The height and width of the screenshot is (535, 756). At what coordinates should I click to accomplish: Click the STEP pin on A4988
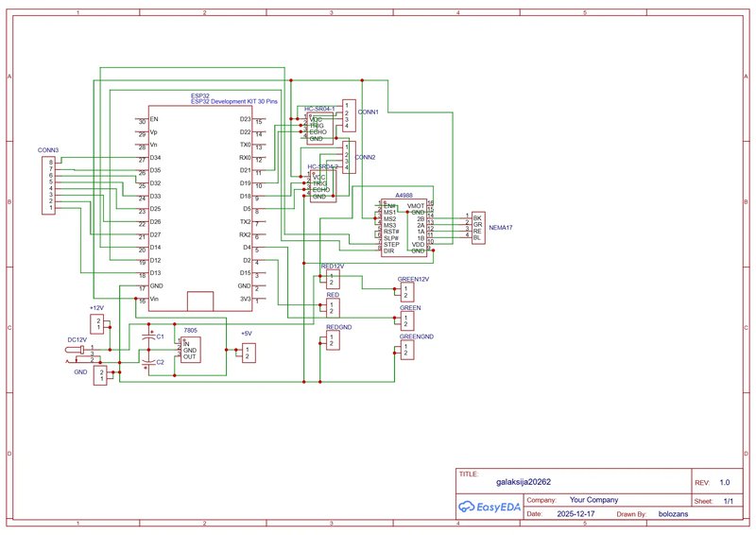pyautogui.click(x=391, y=245)
